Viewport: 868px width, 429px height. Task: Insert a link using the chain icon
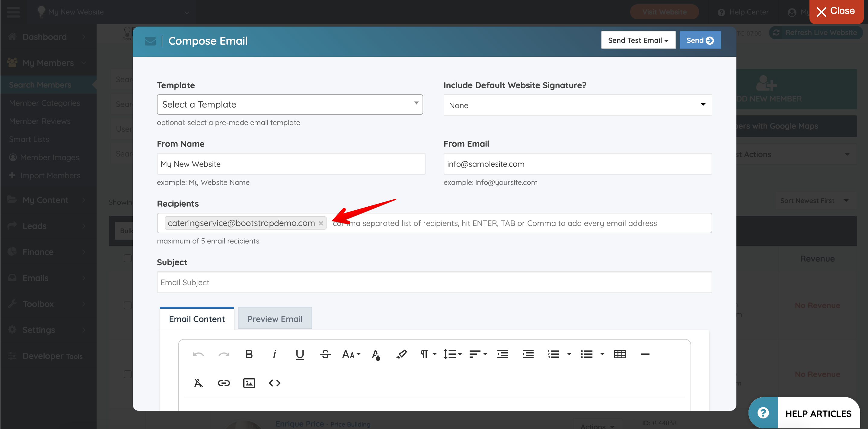pyautogui.click(x=223, y=383)
